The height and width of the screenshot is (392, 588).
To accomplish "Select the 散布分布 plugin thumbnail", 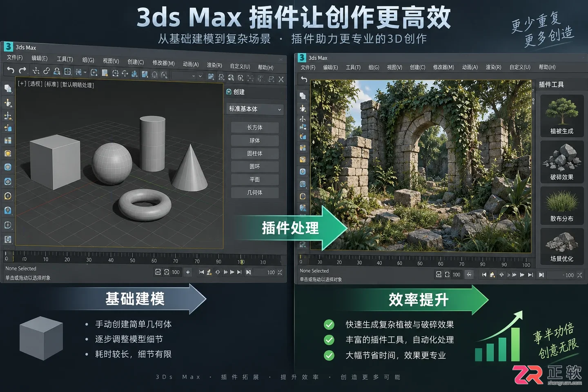I will coord(562,205).
